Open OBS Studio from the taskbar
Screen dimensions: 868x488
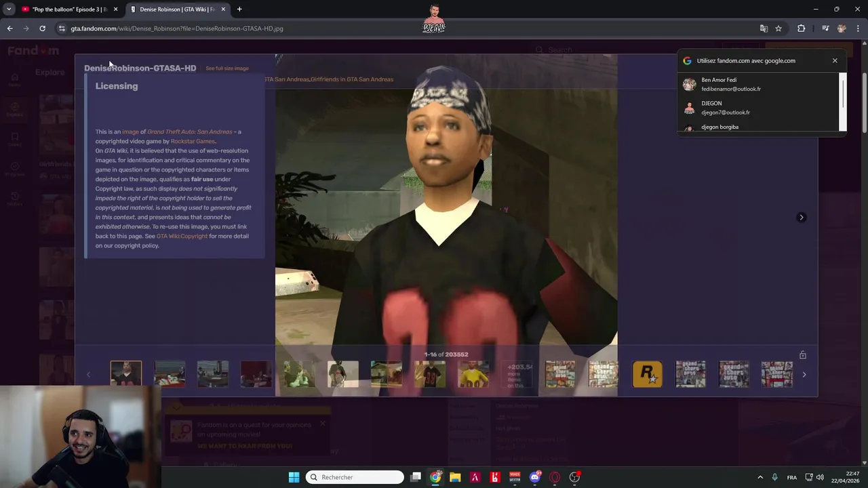pos(574,477)
